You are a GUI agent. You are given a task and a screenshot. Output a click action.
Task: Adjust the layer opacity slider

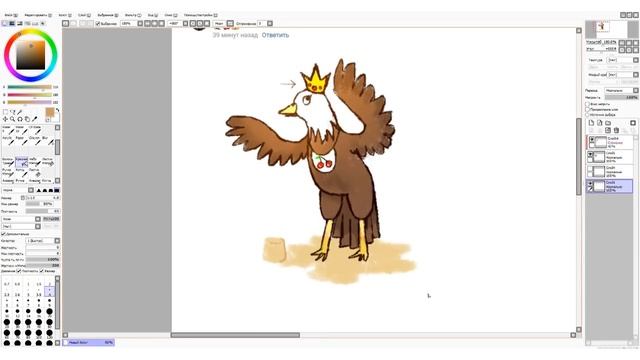click(x=621, y=98)
